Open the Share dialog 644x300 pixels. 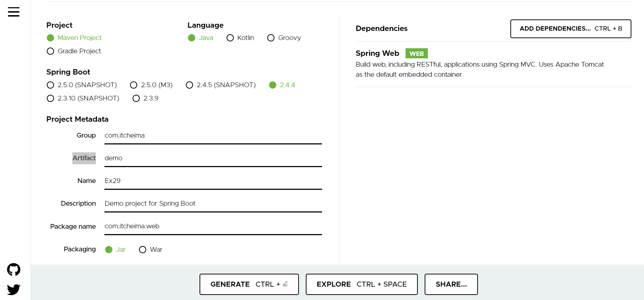click(451, 284)
